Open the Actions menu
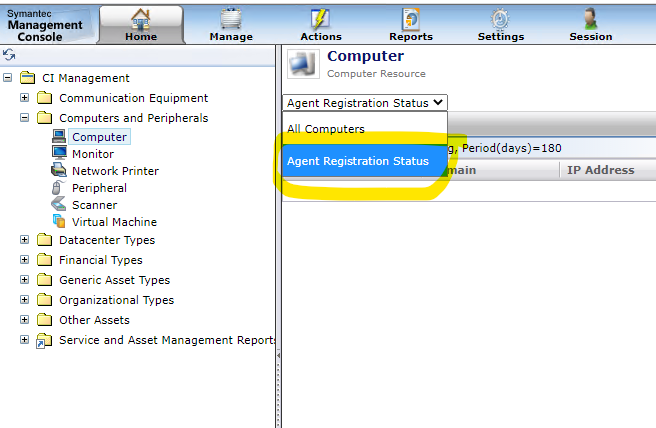Viewport: 656px width, 428px height. coord(321,24)
